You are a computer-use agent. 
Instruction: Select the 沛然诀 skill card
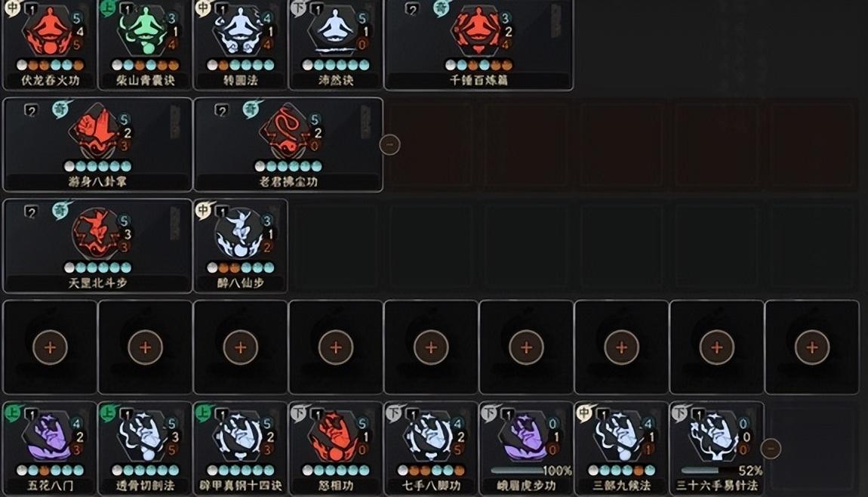coord(335,45)
